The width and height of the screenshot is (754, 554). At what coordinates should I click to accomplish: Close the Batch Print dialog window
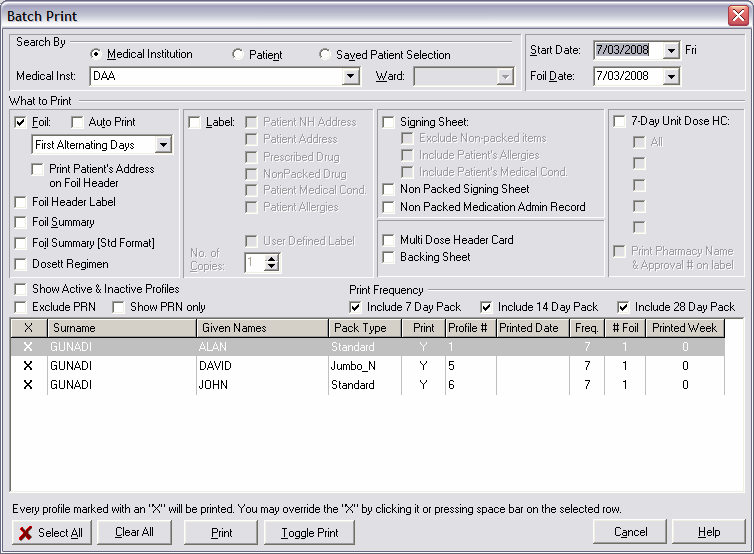click(737, 16)
